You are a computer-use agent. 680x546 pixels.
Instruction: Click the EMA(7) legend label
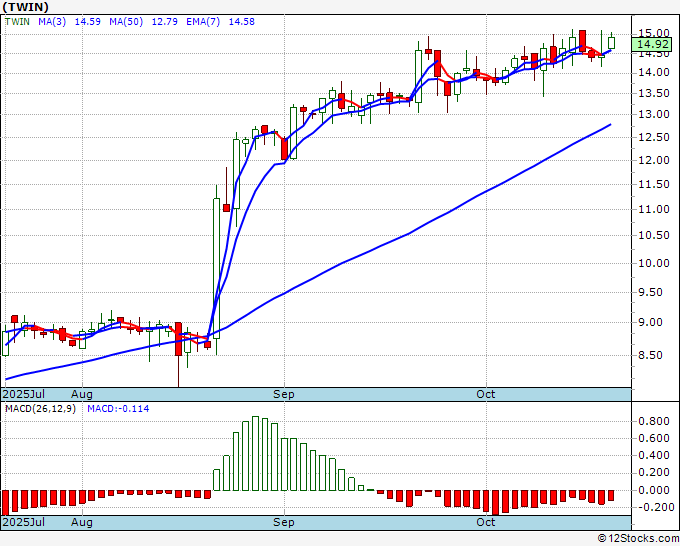tap(203, 22)
